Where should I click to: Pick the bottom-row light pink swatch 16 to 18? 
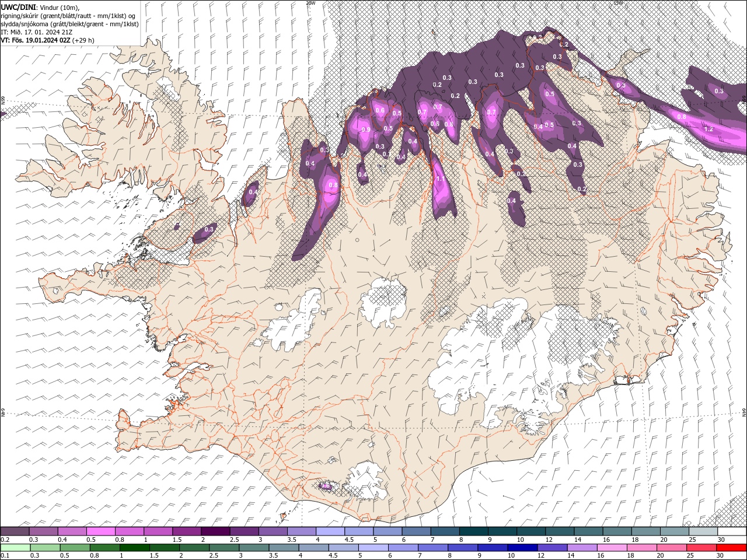(611, 548)
